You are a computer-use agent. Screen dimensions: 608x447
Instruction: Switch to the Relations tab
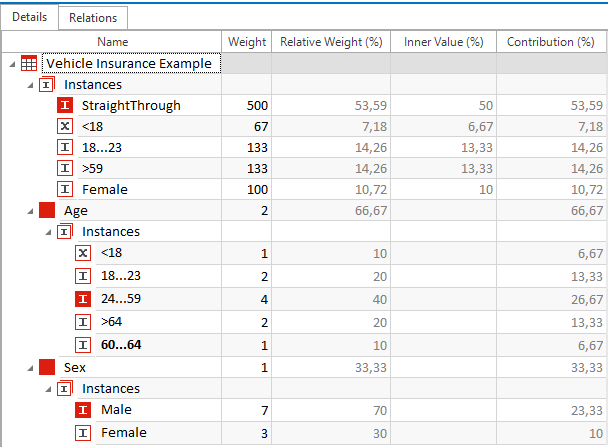coord(93,17)
